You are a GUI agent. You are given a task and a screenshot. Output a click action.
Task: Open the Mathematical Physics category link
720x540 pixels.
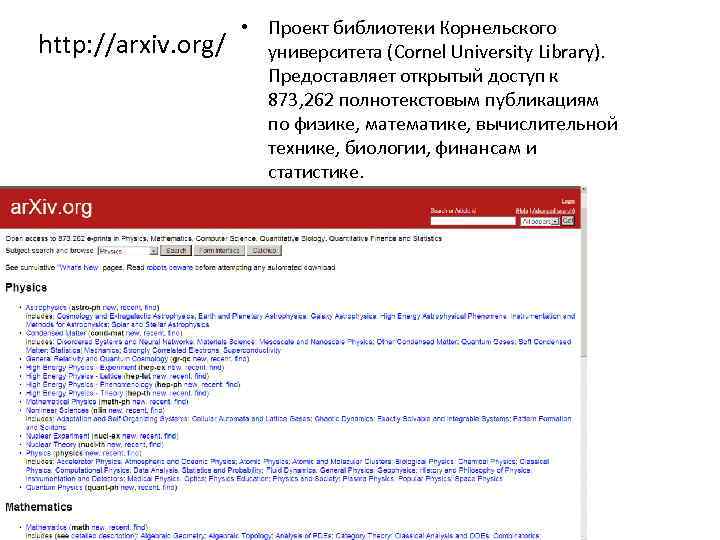[61, 402]
